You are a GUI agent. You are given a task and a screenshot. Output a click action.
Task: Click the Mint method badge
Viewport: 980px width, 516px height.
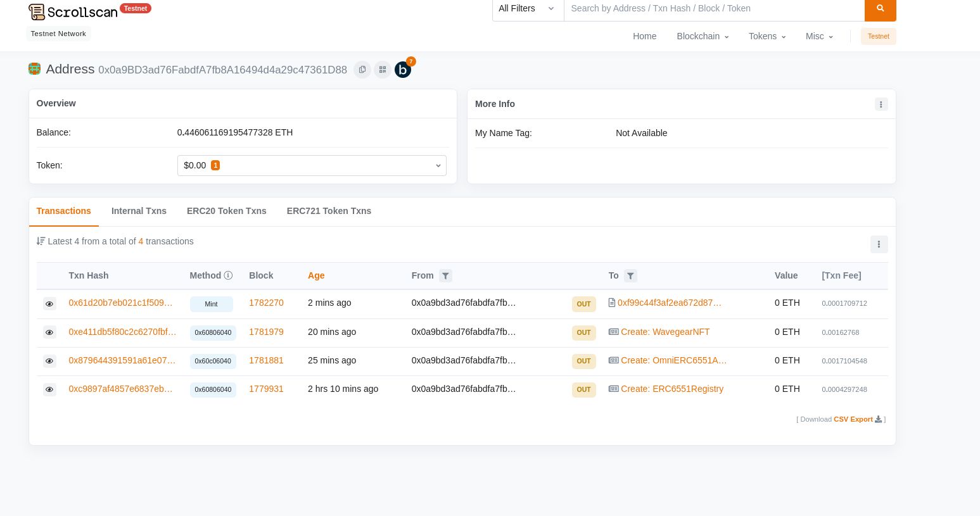pos(212,304)
